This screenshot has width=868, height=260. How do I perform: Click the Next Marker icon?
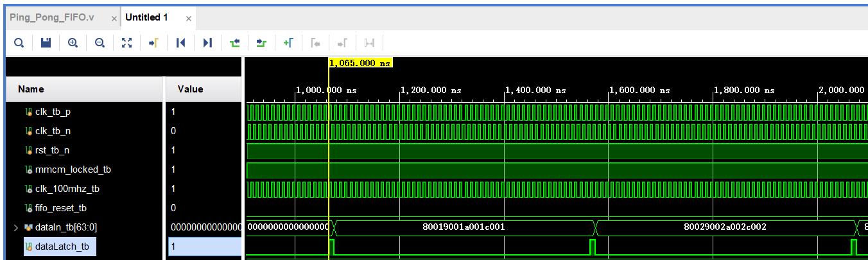pyautogui.click(x=342, y=43)
